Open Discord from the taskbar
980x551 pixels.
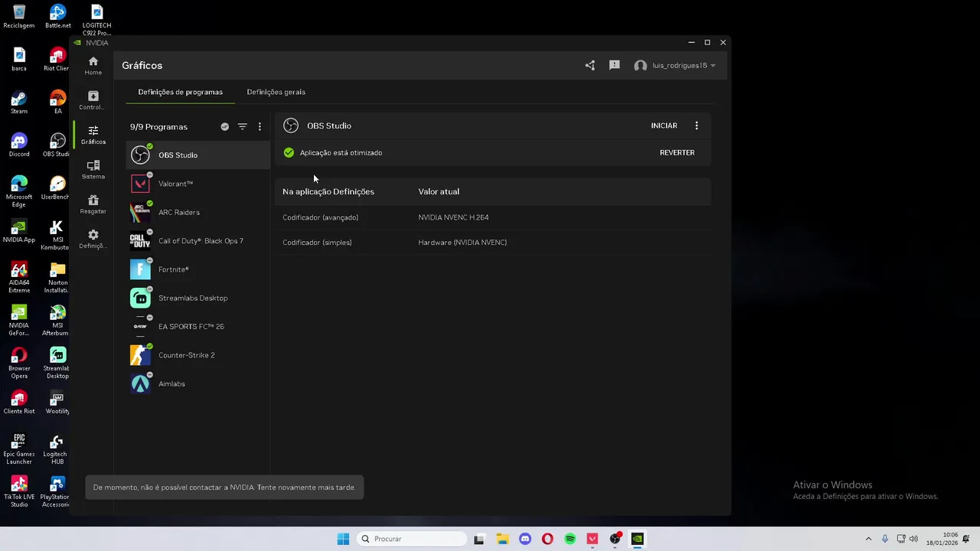(x=524, y=539)
